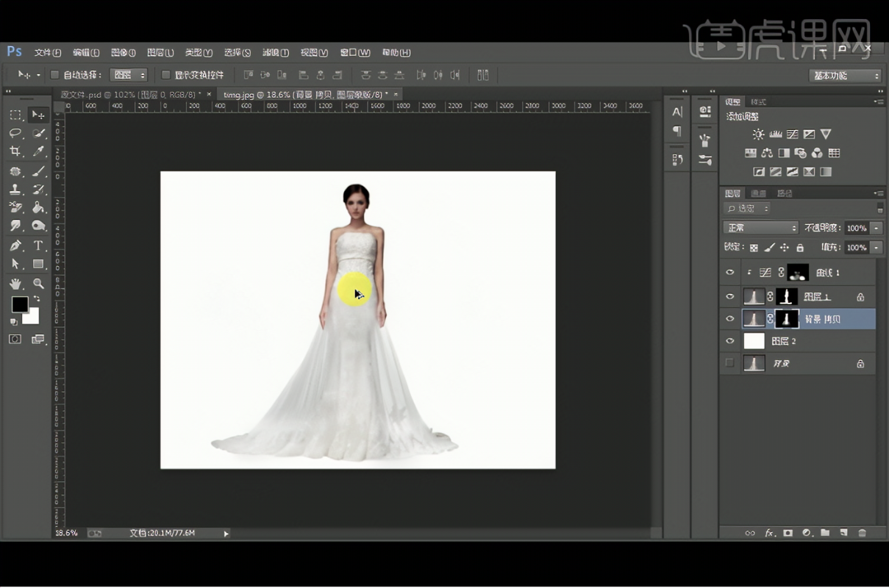Viewport: 889px width, 588px height.
Task: Switch to the Channels panel tab
Action: pyautogui.click(x=758, y=193)
